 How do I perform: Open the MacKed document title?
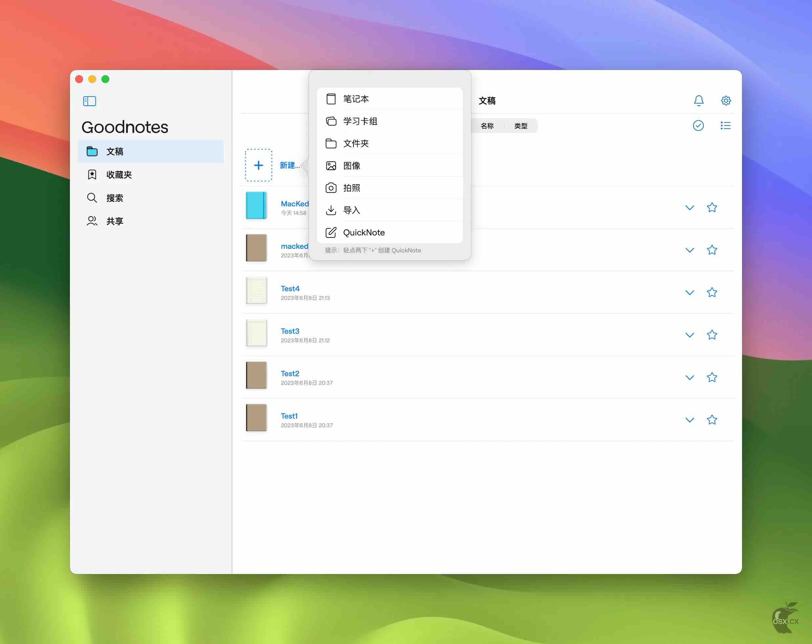pos(294,204)
